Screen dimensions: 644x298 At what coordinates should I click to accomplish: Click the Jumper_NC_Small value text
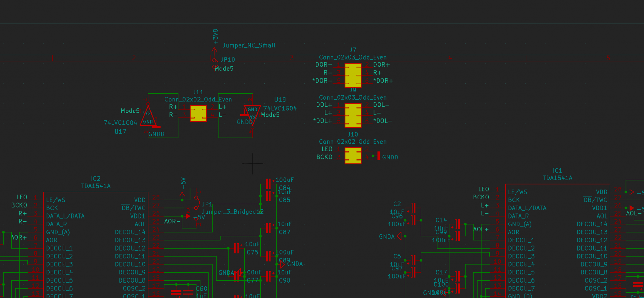point(249,45)
